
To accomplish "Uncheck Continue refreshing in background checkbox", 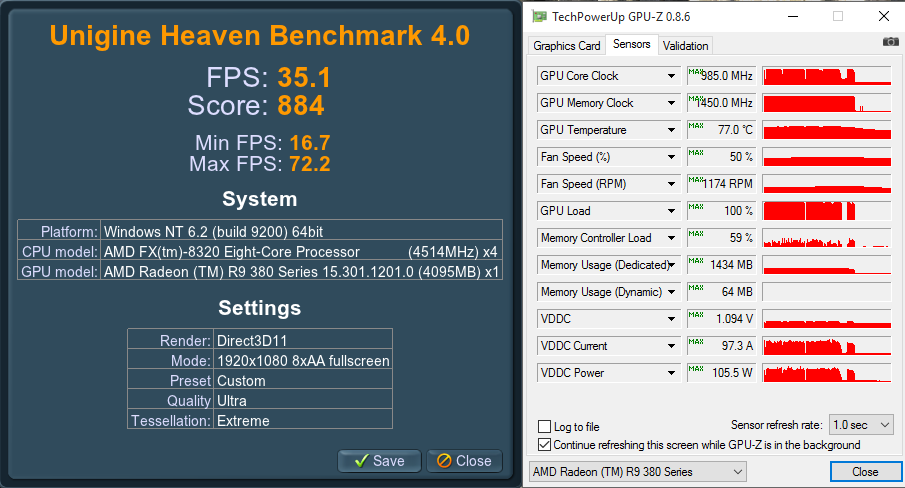I will [544, 445].
